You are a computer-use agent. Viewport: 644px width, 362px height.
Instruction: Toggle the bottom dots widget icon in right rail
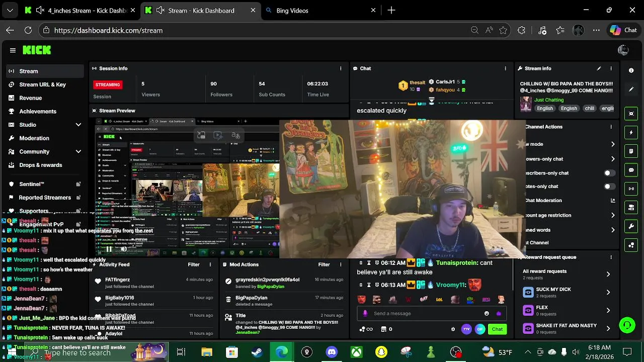point(631,245)
